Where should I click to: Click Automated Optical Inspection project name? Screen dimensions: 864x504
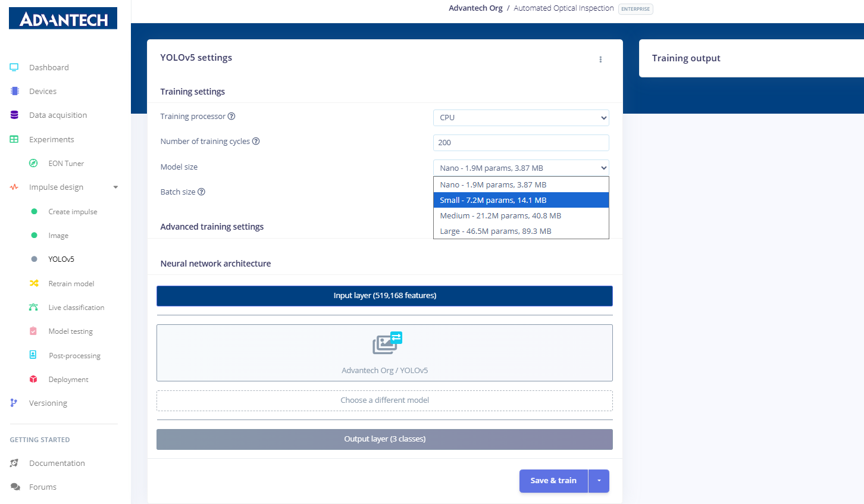[x=564, y=8]
